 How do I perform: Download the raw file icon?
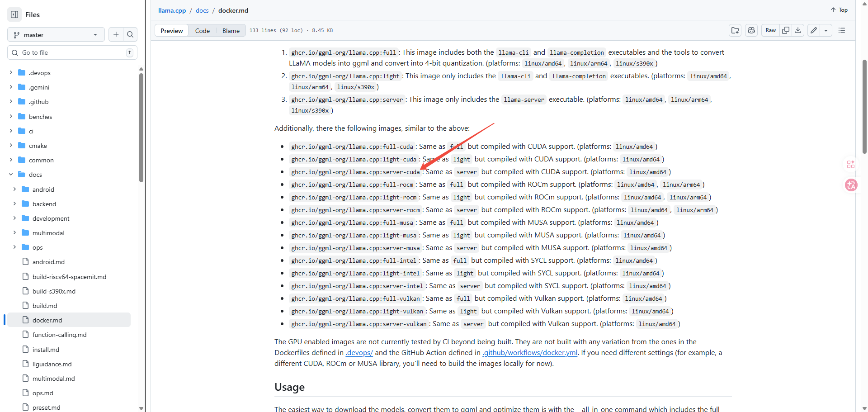(x=798, y=30)
